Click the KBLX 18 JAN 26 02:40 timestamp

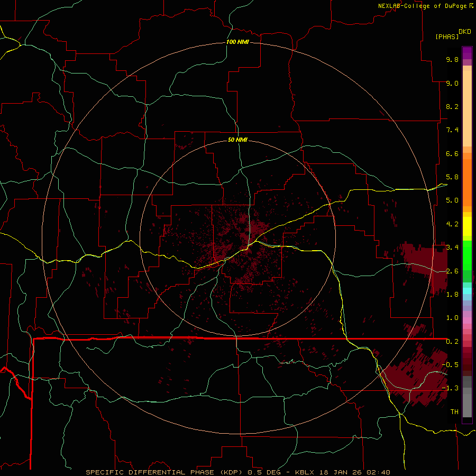342,472
